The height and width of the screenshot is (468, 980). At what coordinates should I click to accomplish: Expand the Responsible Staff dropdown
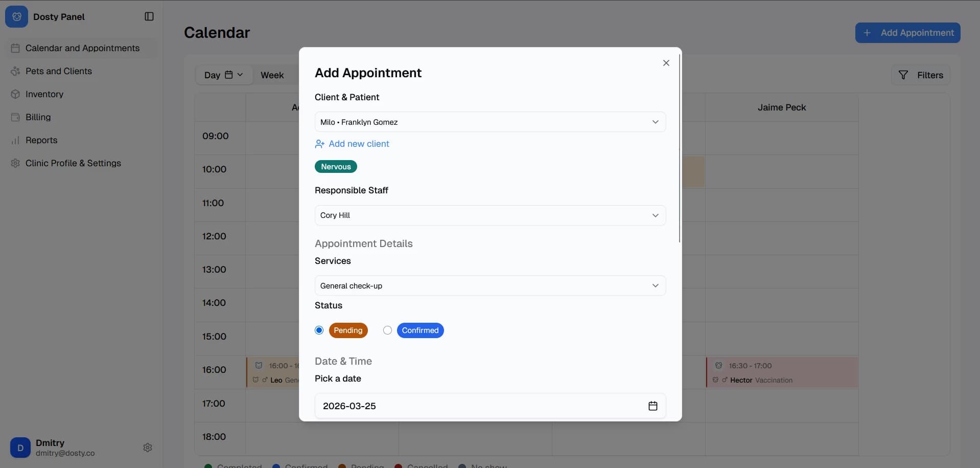tap(490, 215)
